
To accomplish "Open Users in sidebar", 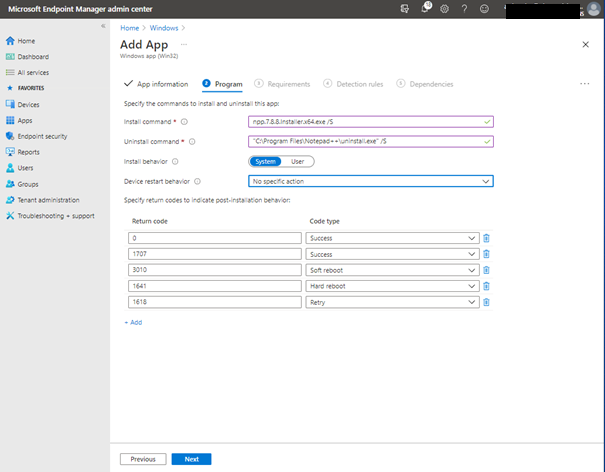I will pyautogui.click(x=19, y=168).
